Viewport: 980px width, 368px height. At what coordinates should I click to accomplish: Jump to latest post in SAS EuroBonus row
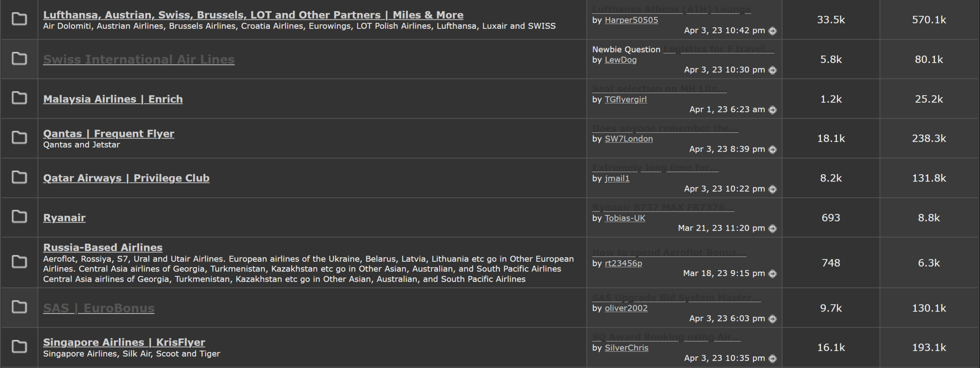tap(773, 319)
